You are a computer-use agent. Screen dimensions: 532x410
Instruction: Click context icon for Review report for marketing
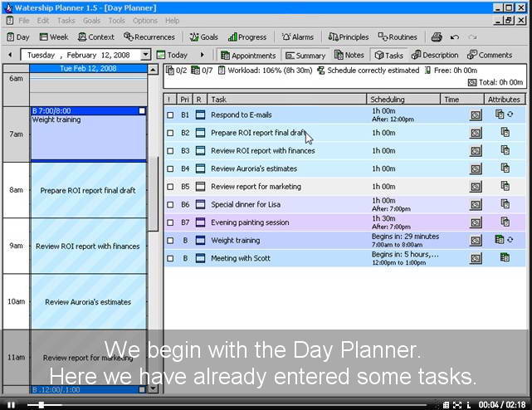tap(201, 187)
